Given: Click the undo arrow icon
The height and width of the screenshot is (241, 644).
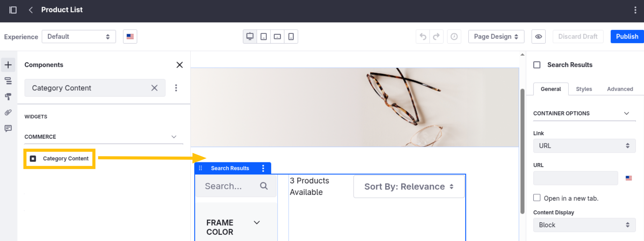Looking at the screenshot, I should pyautogui.click(x=423, y=36).
